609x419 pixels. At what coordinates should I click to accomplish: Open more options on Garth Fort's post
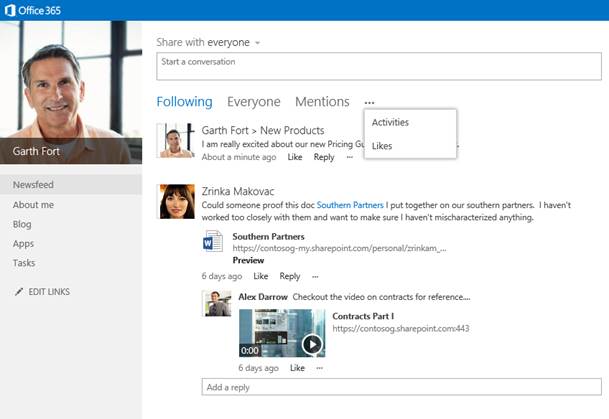350,157
